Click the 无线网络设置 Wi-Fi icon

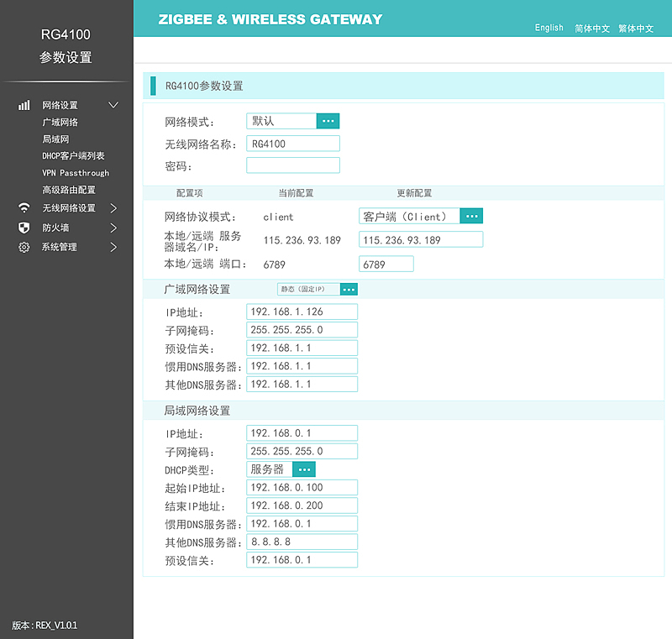click(x=24, y=208)
